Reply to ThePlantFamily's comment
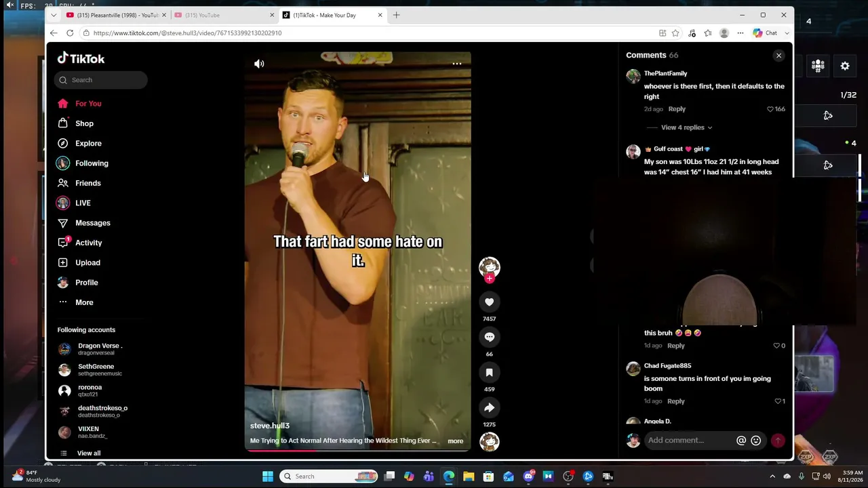Image resolution: width=868 pixels, height=488 pixels. coord(677,109)
